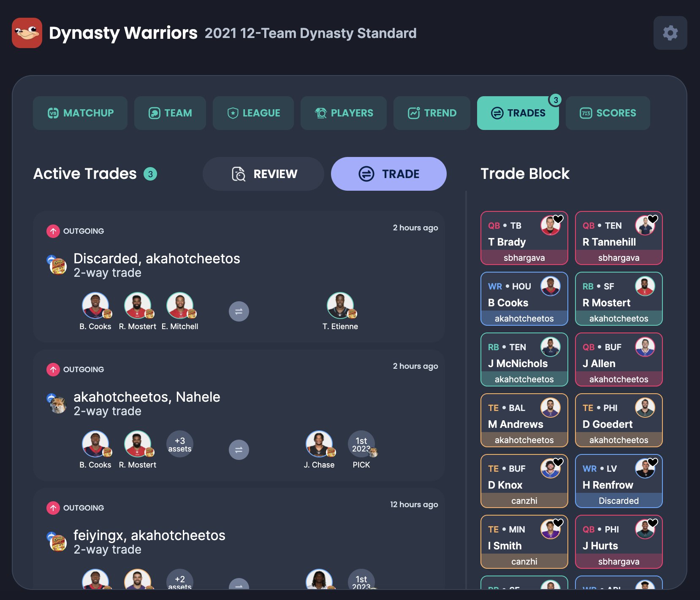Toggle favorite heart on D Knox card

tap(558, 462)
